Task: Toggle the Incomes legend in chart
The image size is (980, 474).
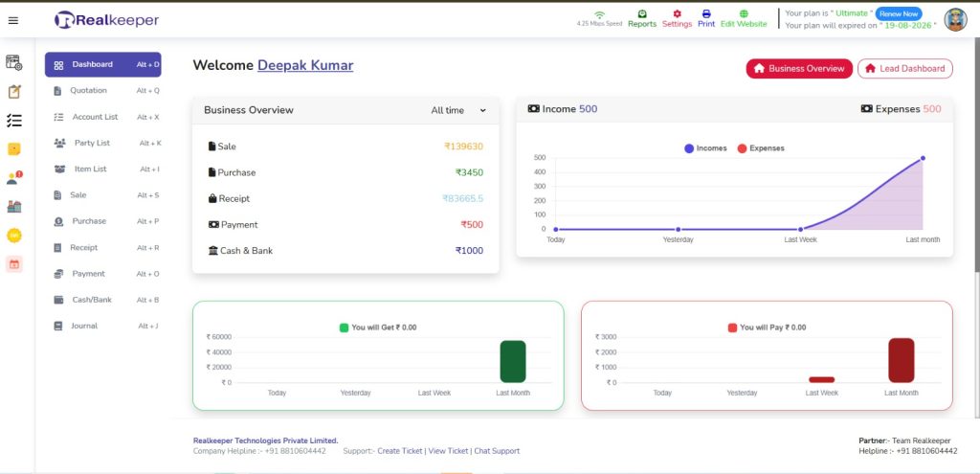Action: 705,148
